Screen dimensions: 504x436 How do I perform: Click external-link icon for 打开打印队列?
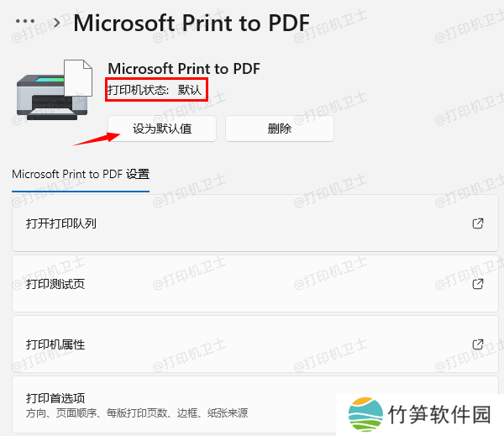coord(478,223)
